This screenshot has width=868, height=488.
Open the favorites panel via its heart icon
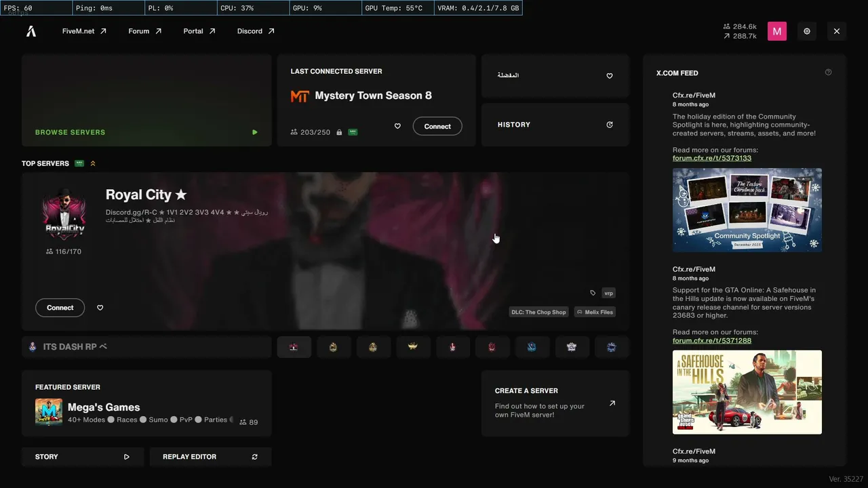pos(610,76)
